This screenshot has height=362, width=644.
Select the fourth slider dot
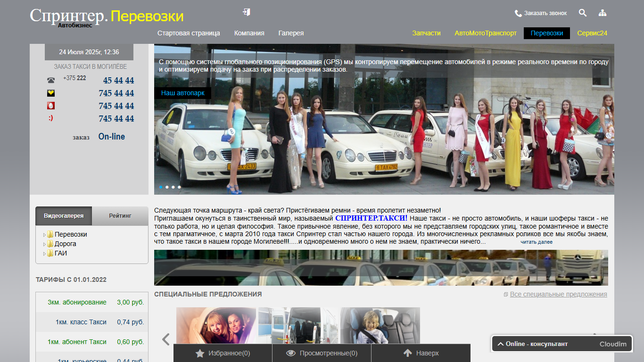click(179, 187)
